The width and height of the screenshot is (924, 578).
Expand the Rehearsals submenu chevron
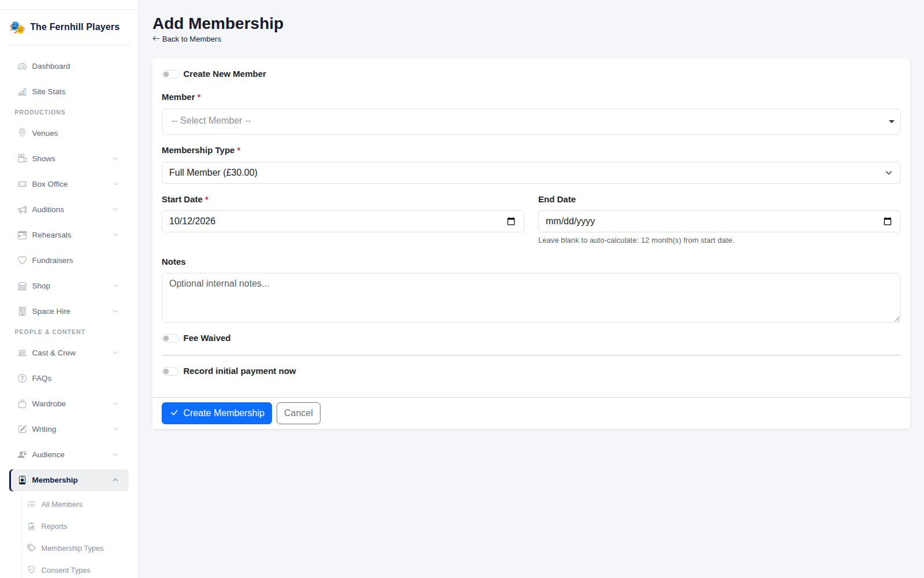[115, 235]
